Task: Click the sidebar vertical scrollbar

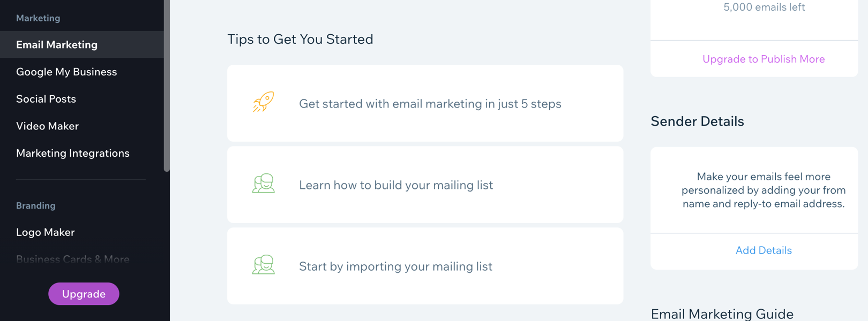Action: (x=167, y=86)
